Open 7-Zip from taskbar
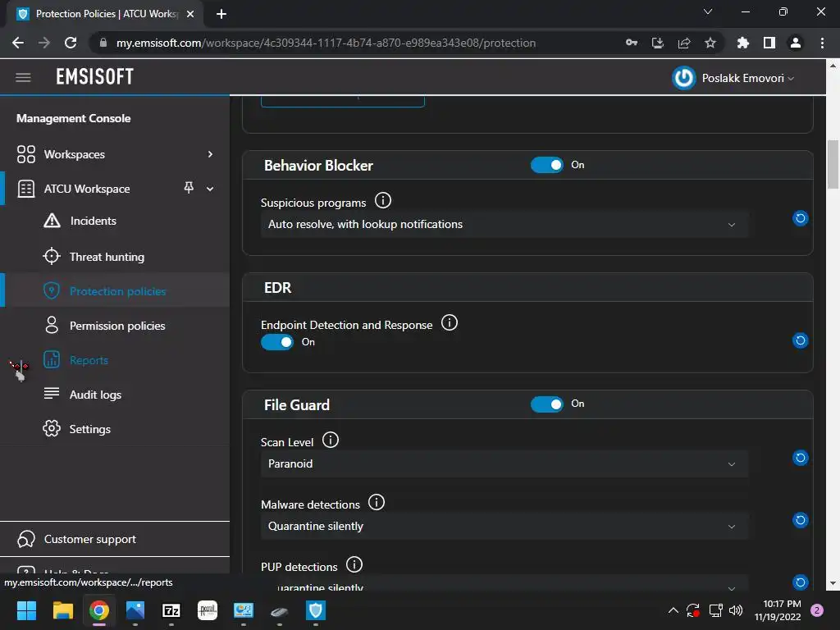 171,610
